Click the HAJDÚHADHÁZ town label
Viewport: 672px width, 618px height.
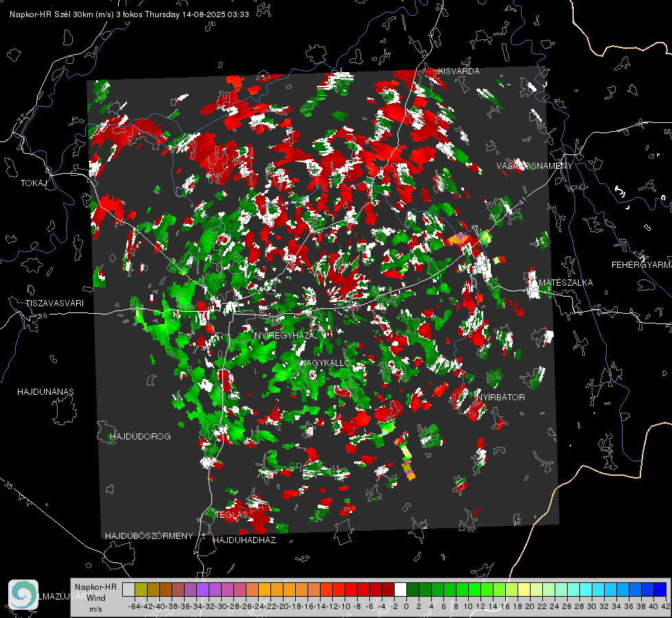(244, 540)
